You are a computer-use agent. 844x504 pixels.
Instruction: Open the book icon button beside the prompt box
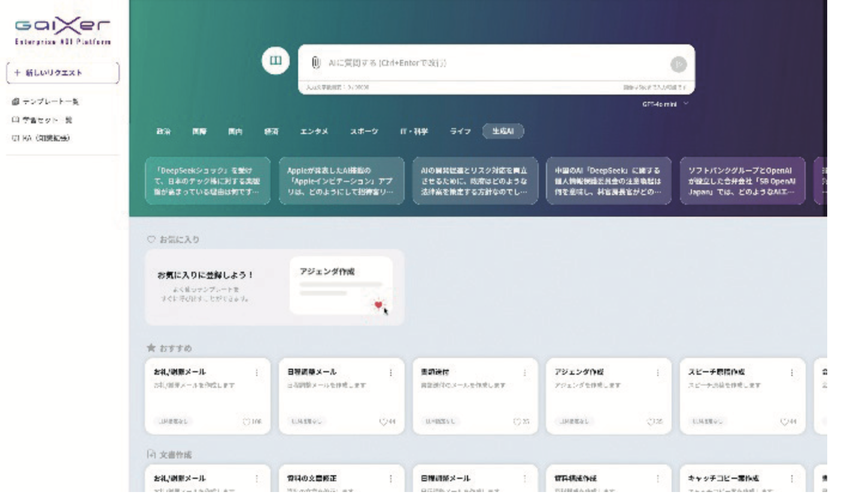[x=275, y=61]
